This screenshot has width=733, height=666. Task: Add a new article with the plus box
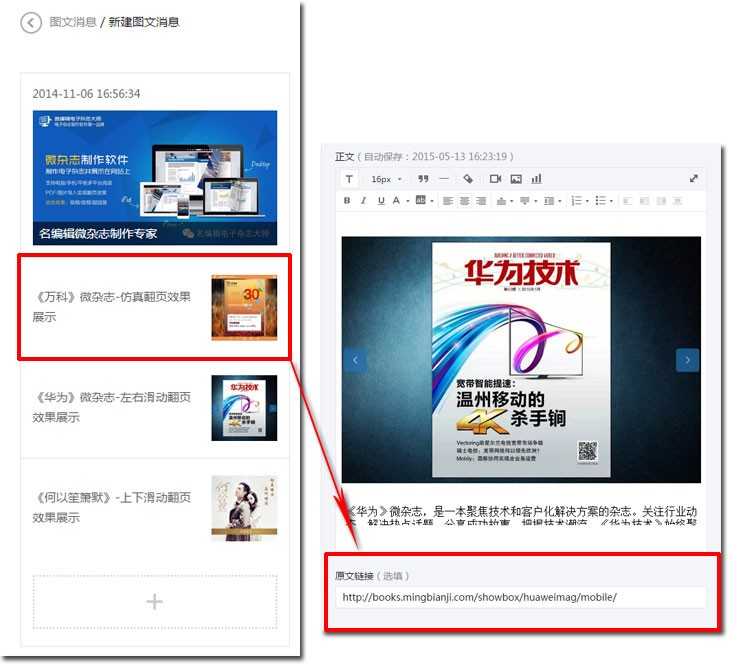click(x=154, y=601)
